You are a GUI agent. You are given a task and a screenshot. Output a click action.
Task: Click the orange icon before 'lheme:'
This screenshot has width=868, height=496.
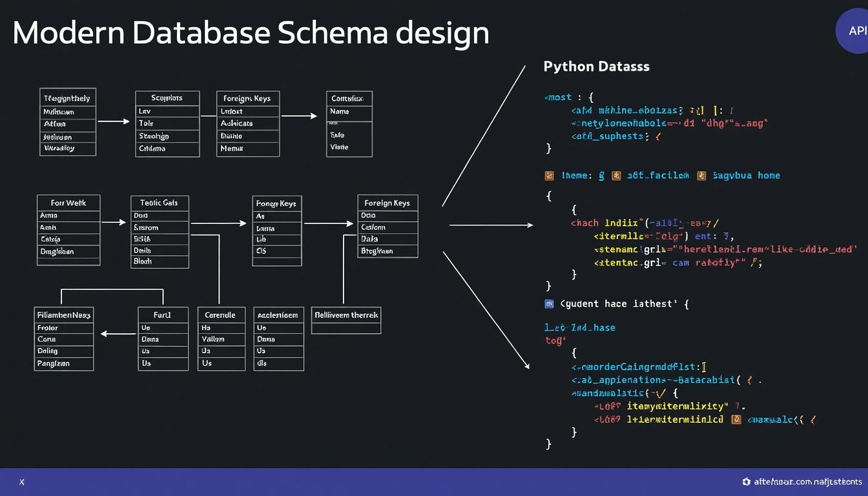(x=550, y=175)
